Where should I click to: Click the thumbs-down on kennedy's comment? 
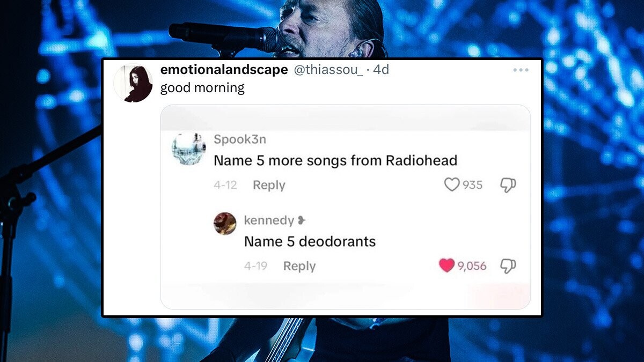pyautogui.click(x=508, y=266)
